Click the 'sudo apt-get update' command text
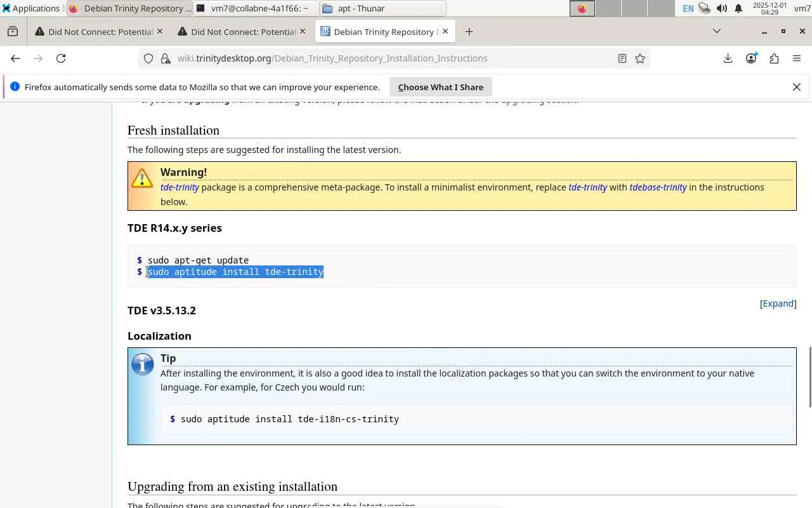Viewport: 812px width, 508px height. tap(198, 260)
